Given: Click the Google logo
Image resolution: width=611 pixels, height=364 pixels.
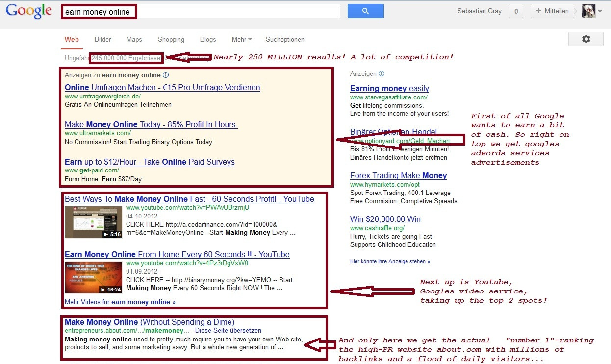Looking at the screenshot, I should click(x=29, y=11).
